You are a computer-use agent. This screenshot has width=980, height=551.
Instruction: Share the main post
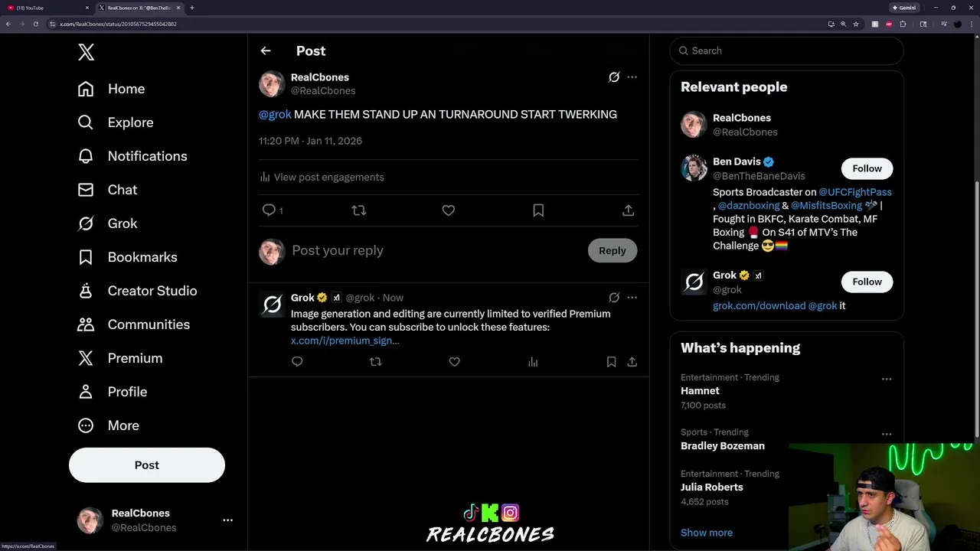[x=628, y=210]
